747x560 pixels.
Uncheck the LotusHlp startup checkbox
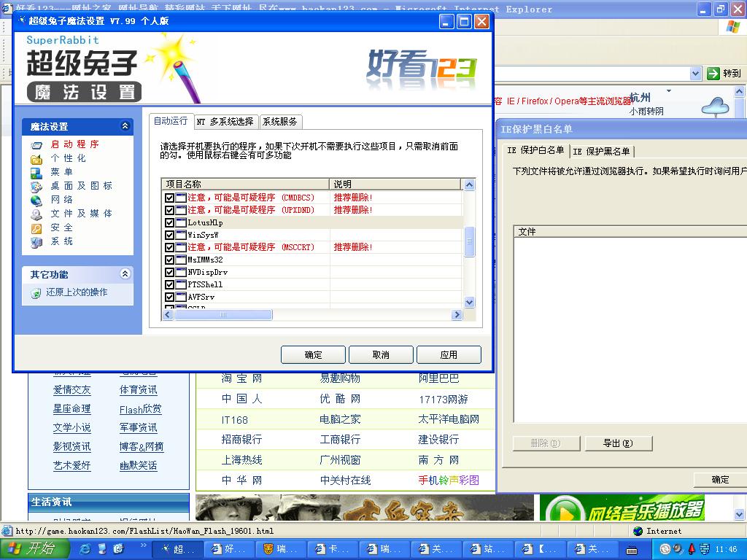click(x=169, y=222)
